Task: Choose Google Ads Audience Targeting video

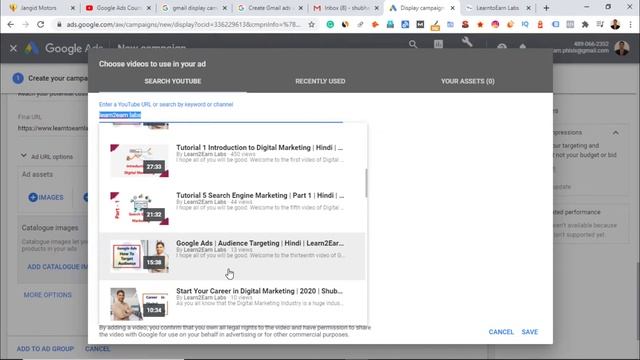Action: click(x=232, y=256)
